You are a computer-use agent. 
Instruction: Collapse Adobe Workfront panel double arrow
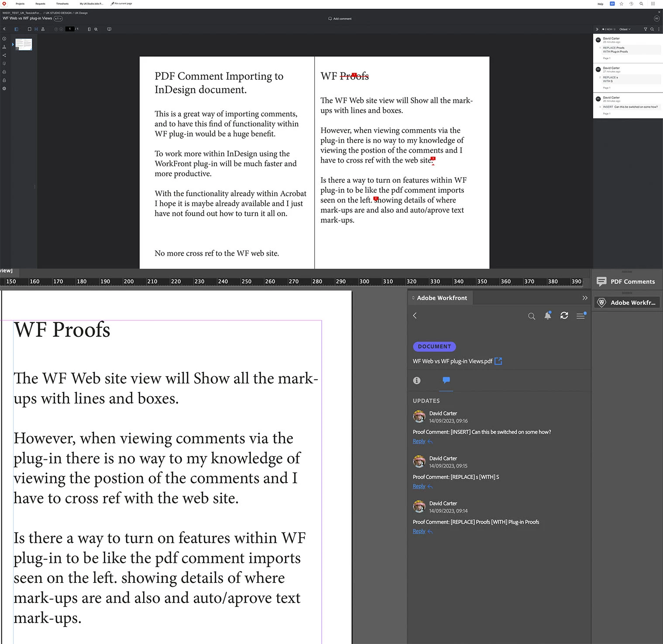point(585,298)
